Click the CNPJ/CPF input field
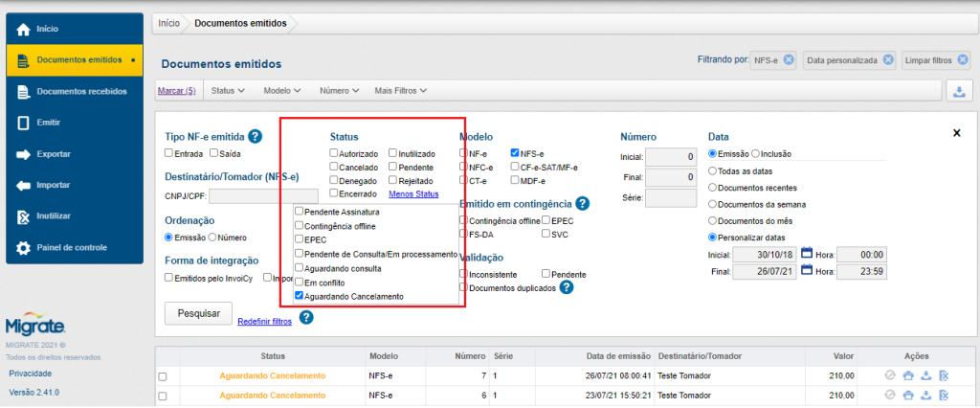 [x=251, y=196]
